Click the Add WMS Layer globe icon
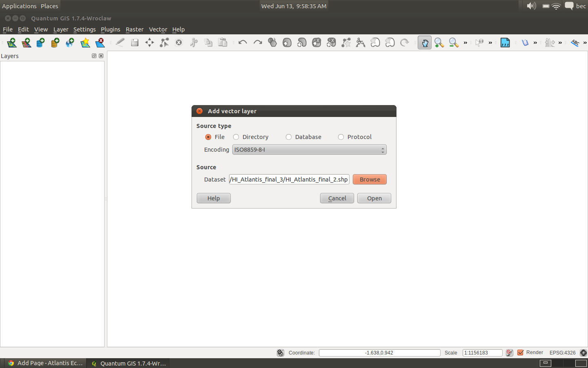Screen dimensions: 588x368 pos(70,43)
